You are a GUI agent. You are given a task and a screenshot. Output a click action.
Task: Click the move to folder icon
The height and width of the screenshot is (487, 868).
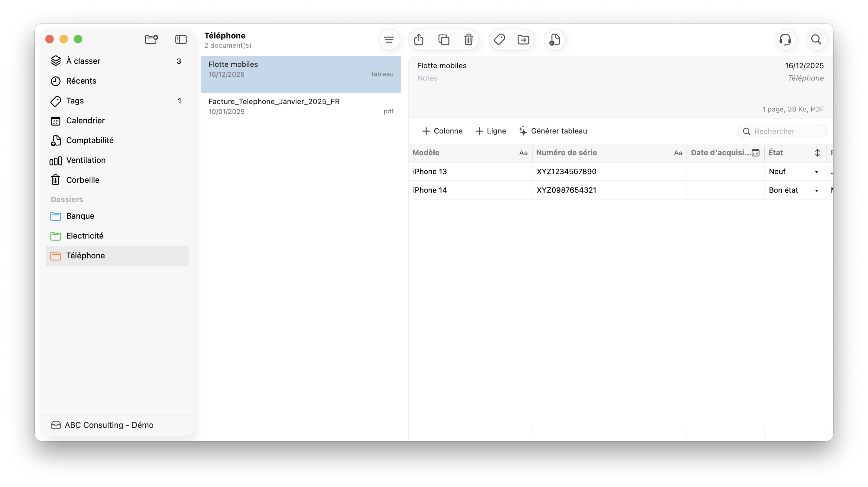pyautogui.click(x=523, y=40)
